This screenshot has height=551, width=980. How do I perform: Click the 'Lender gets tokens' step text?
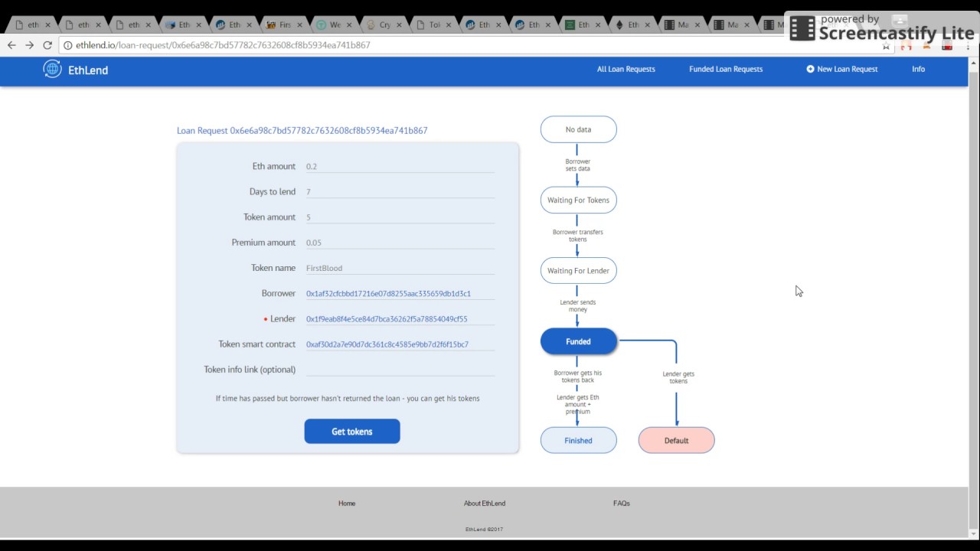pos(678,377)
